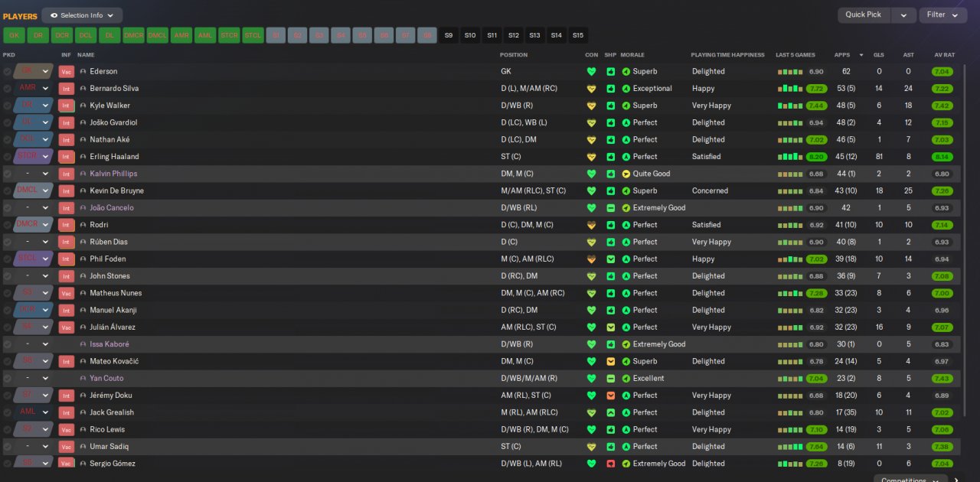
Task: Open Bernardo Silva's AMR position dropdown
Action: [33, 89]
